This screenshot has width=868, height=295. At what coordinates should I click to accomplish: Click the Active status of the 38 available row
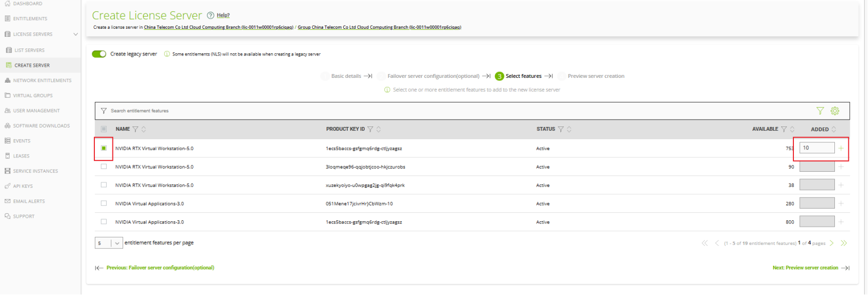[x=543, y=185]
